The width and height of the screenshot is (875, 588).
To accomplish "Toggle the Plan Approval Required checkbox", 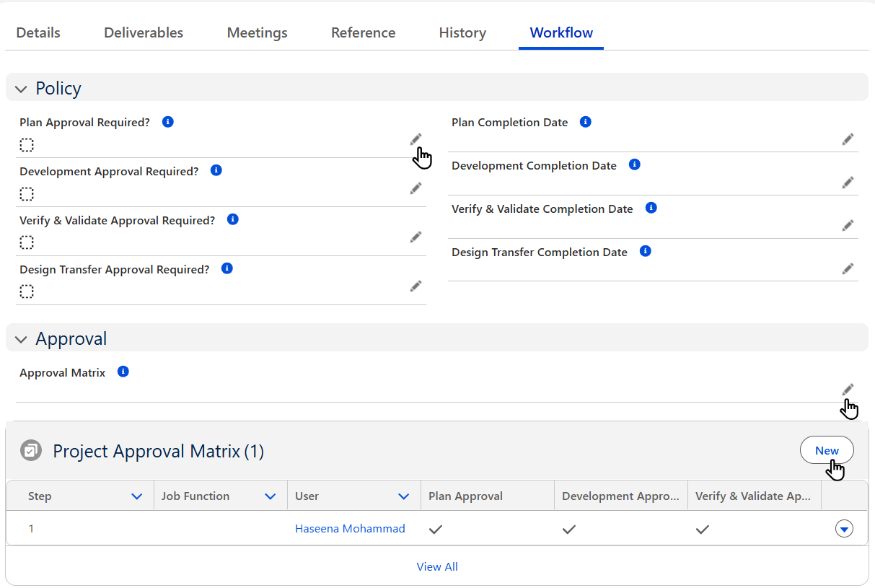I will (x=27, y=144).
